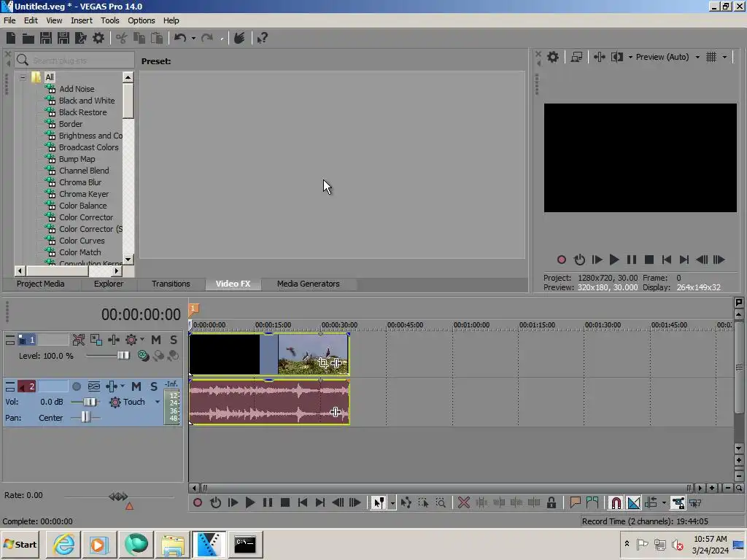Insert region with the region icon
Viewport: 747px width, 560px height.
click(592, 502)
